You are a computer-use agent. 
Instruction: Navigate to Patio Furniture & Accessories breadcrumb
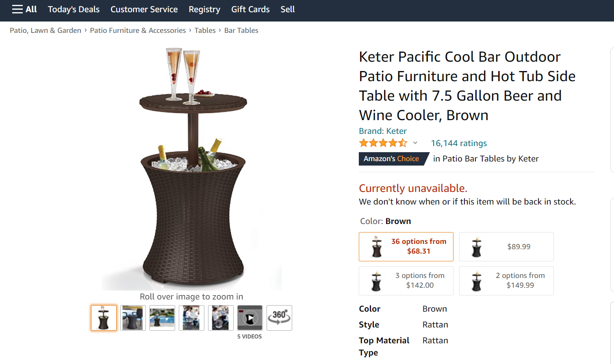click(x=138, y=30)
